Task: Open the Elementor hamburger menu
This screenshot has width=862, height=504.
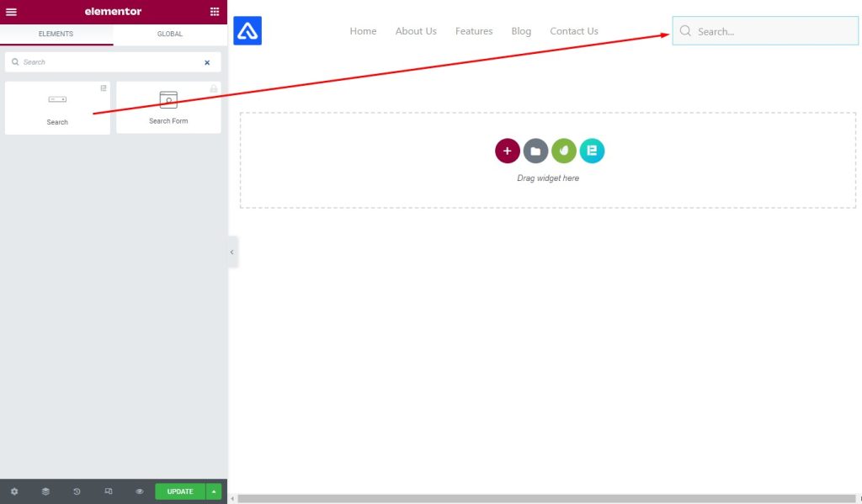Action: (11, 12)
